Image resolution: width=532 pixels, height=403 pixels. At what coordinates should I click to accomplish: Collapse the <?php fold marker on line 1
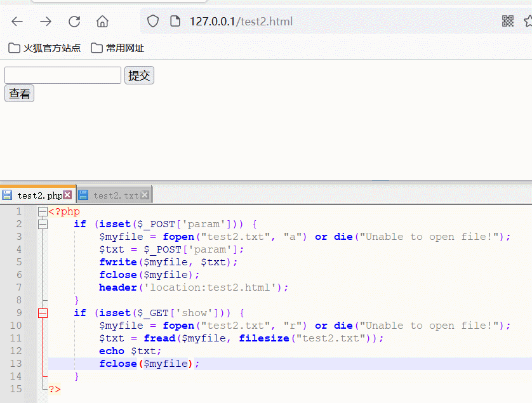click(x=43, y=212)
